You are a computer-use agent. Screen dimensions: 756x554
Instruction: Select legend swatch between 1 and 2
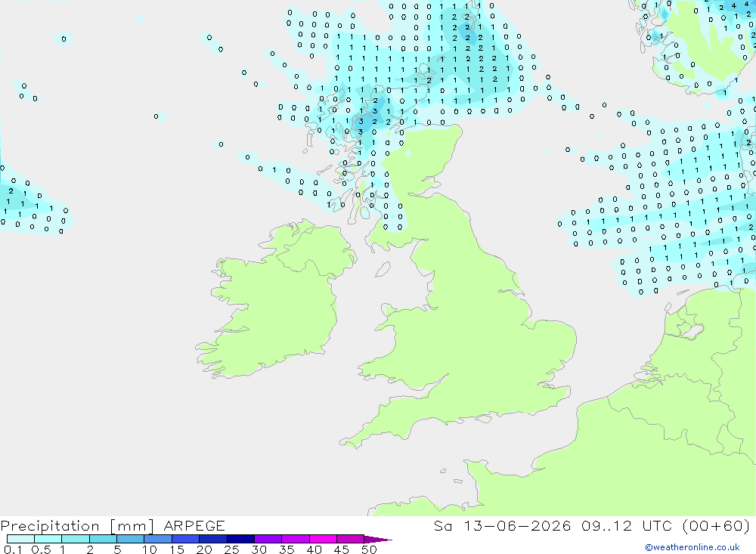(76, 539)
